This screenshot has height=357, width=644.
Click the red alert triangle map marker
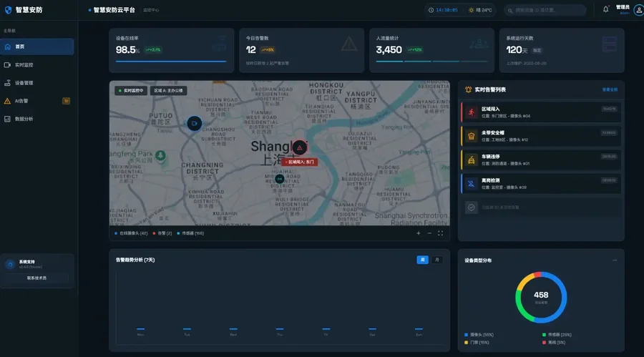[300, 147]
